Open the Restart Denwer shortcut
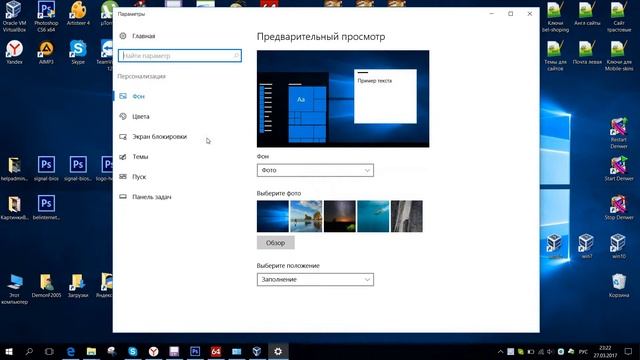640x360 pixels. pos(619,133)
